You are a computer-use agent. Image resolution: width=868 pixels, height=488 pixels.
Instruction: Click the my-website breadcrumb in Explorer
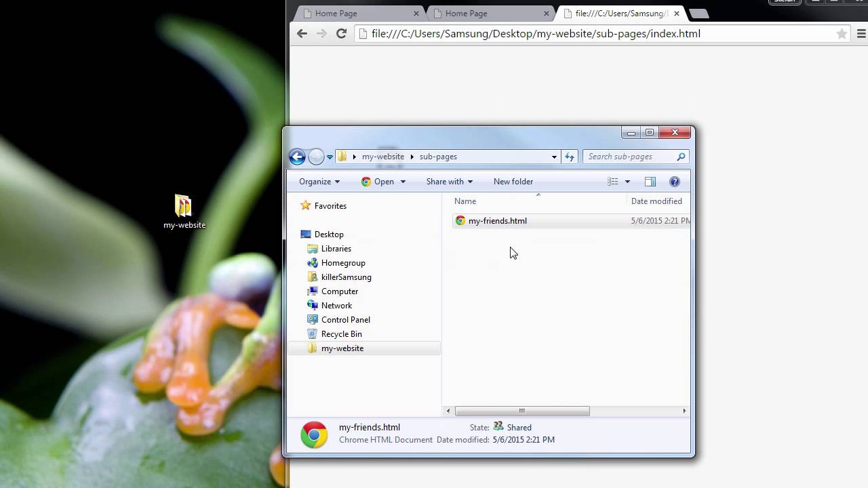382,157
